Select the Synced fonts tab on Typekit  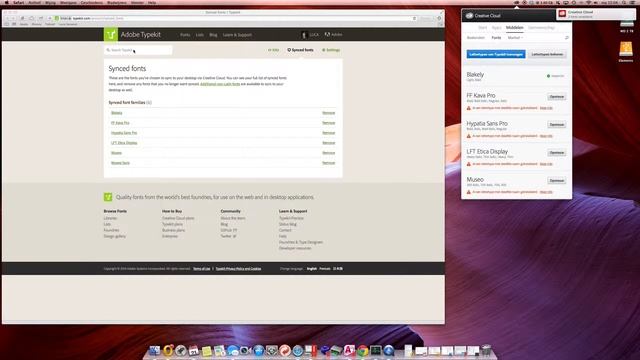click(x=300, y=50)
